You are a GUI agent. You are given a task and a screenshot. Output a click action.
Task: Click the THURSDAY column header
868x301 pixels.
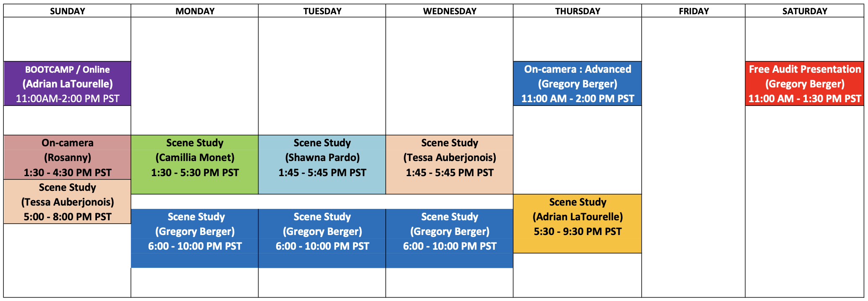coord(578,11)
